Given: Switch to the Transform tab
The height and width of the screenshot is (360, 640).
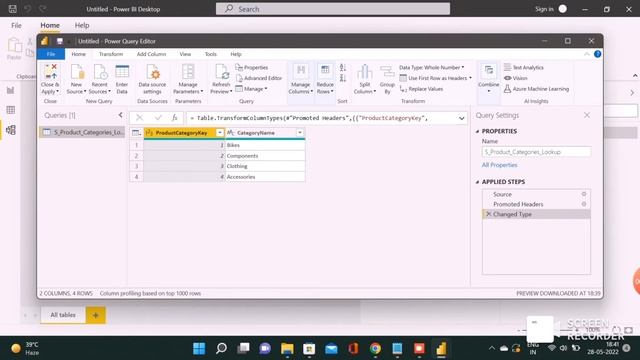Looking at the screenshot, I should pyautogui.click(x=111, y=54).
